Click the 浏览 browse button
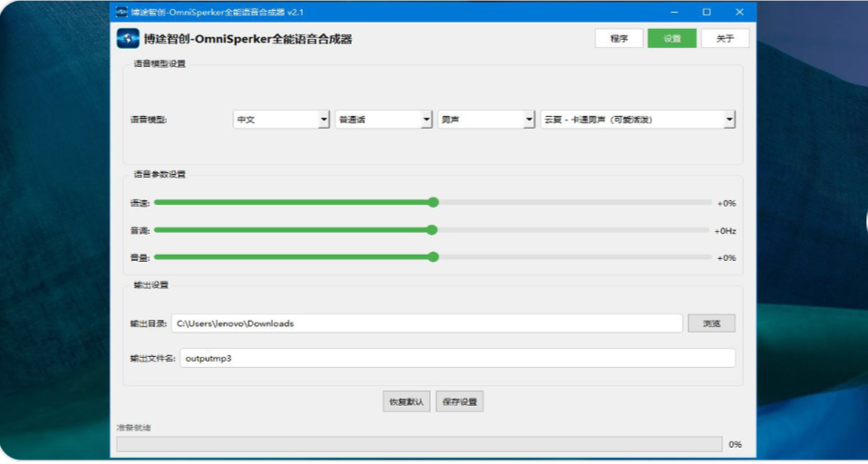Screen dimensions: 868x464 tap(711, 324)
